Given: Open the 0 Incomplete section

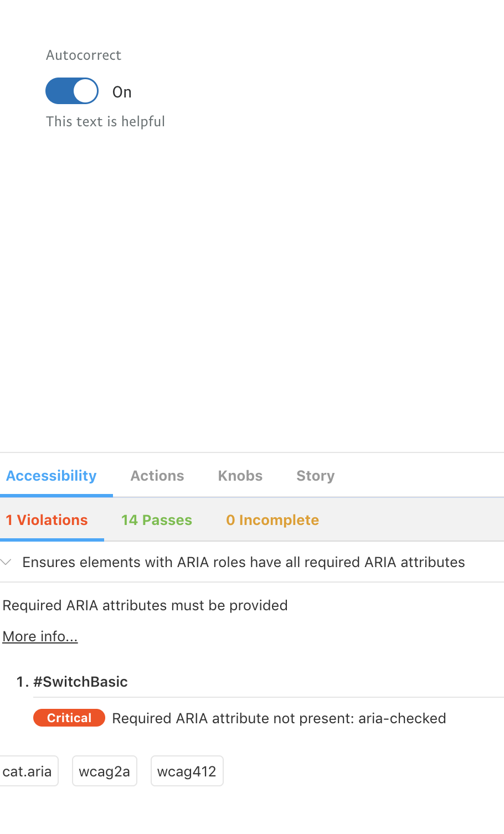Looking at the screenshot, I should pos(272,519).
